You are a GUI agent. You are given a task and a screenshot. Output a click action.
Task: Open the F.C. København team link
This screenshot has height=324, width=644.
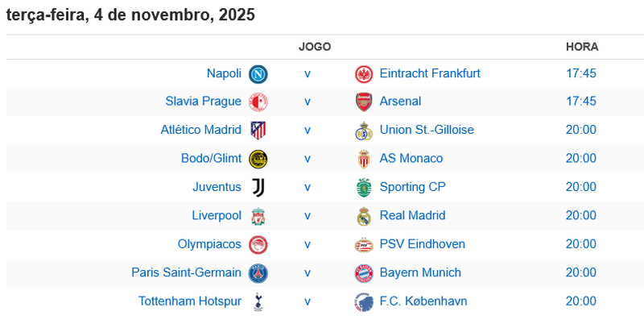423,301
